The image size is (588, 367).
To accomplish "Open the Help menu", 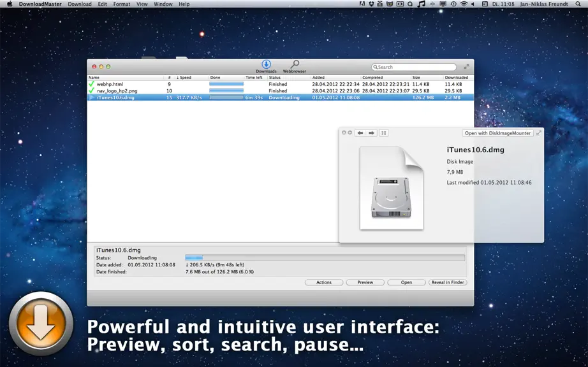I will 184,4.
